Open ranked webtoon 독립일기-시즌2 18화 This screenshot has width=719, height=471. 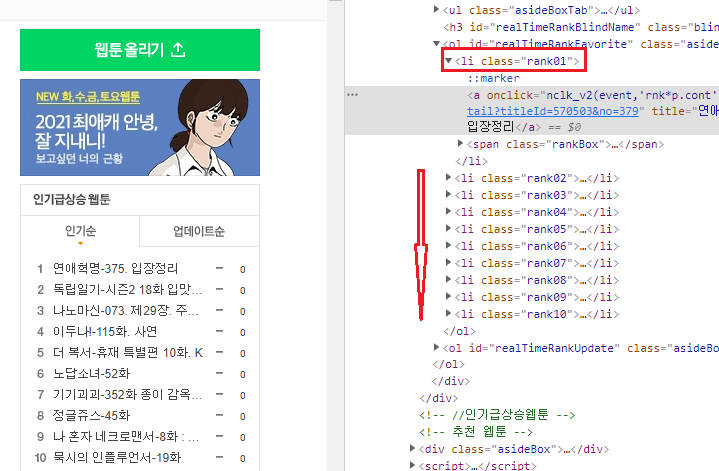click(127, 289)
